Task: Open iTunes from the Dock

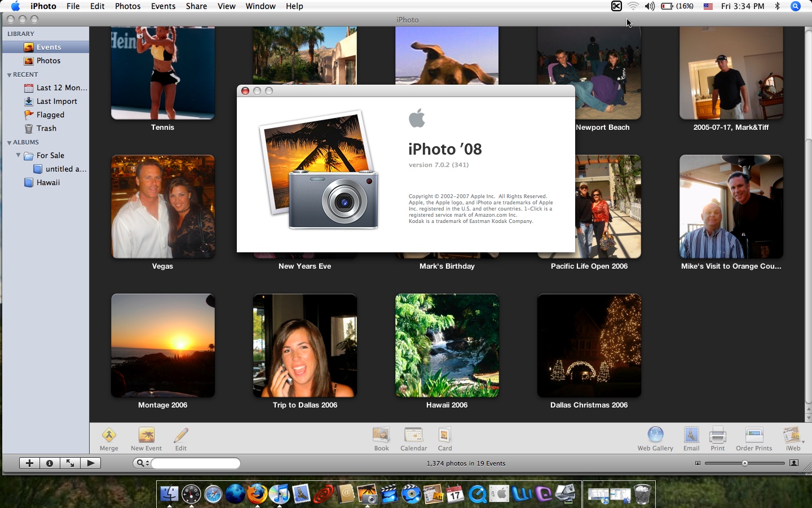Action: click(x=279, y=494)
